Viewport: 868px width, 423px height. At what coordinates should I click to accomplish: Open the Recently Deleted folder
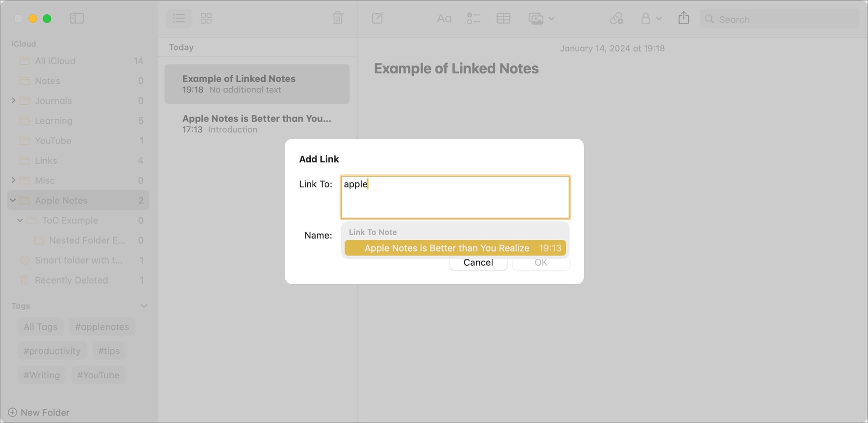click(x=71, y=280)
